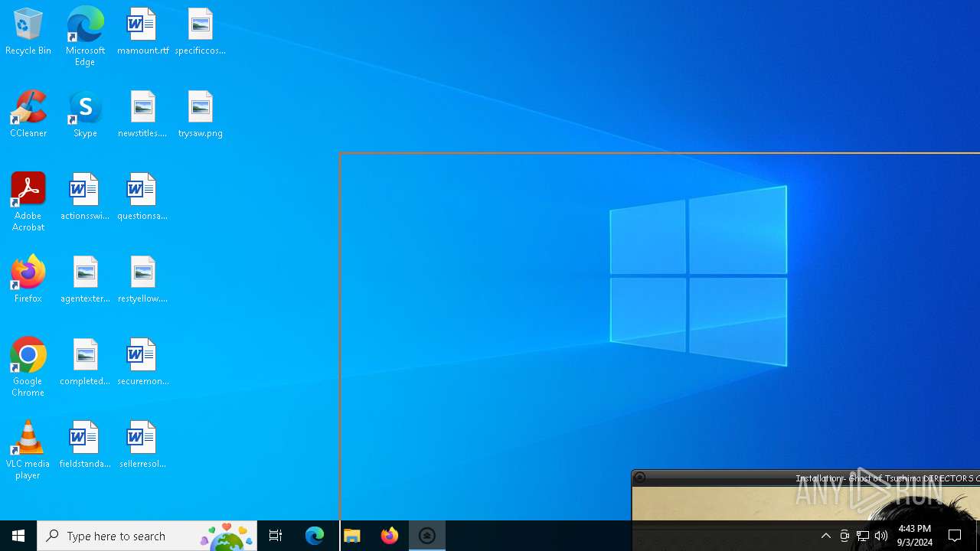Select the Skype desktop shortcut
The height and width of the screenshot is (551, 980).
click(85, 114)
